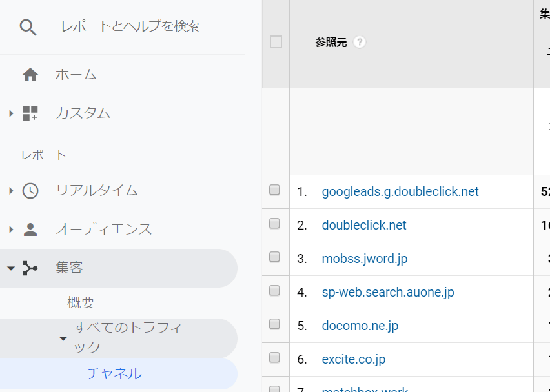
Task: Expand the リアルタイム section arrow
Action: 11,191
